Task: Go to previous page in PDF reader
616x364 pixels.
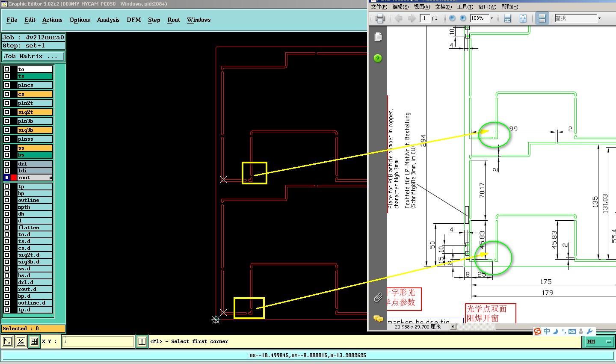Action: click(x=399, y=18)
